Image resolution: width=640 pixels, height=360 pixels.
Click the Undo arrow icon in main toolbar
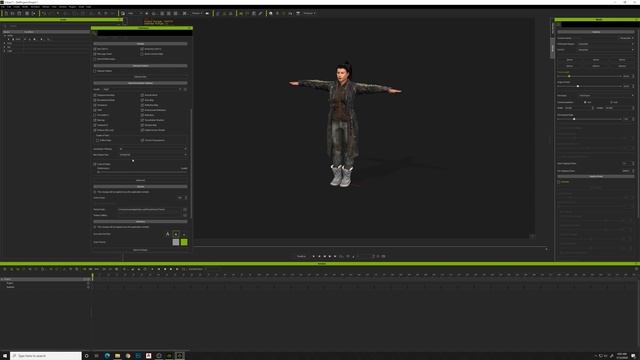tap(44, 13)
